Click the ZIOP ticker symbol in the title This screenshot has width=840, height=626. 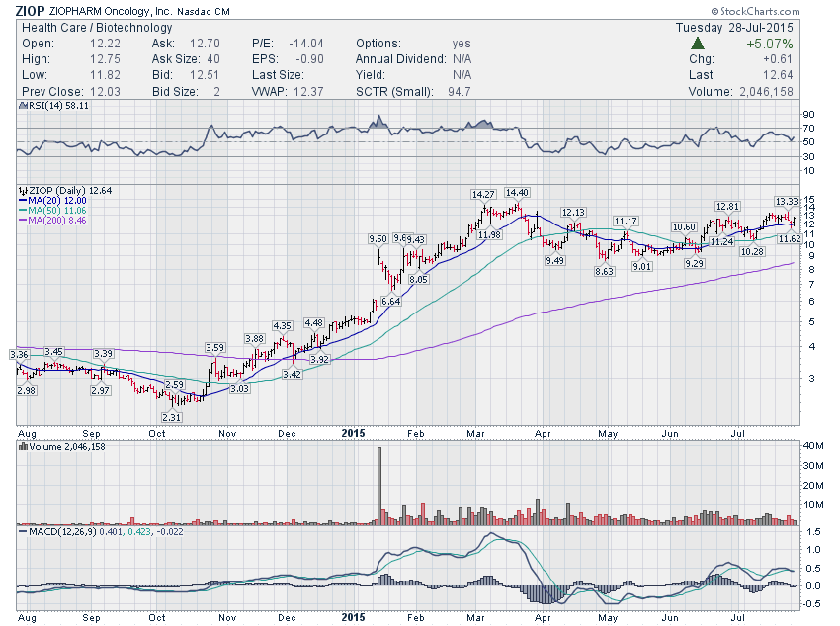[30, 11]
